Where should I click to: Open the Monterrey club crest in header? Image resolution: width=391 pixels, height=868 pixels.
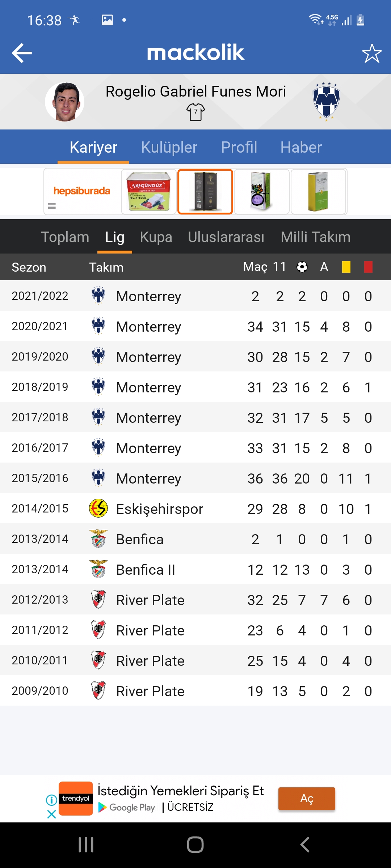pos(326,102)
